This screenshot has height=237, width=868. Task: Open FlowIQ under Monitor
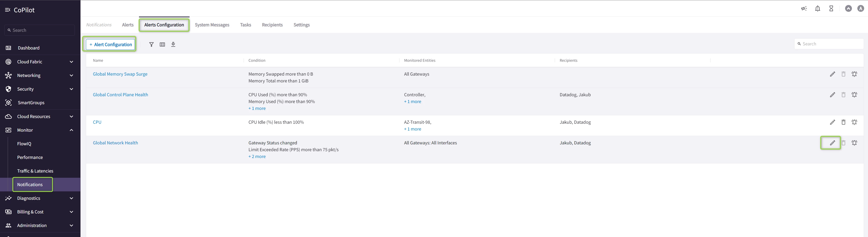24,144
